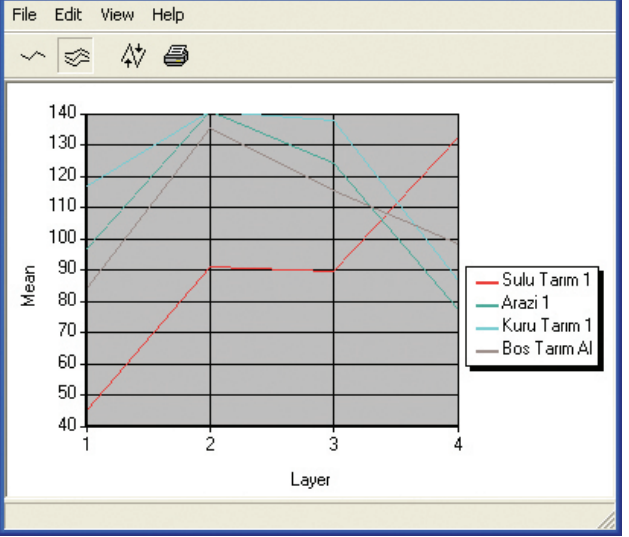Click the green Arazi 1 legend color line
Viewport: 629px width, 537px height.
(x=485, y=304)
